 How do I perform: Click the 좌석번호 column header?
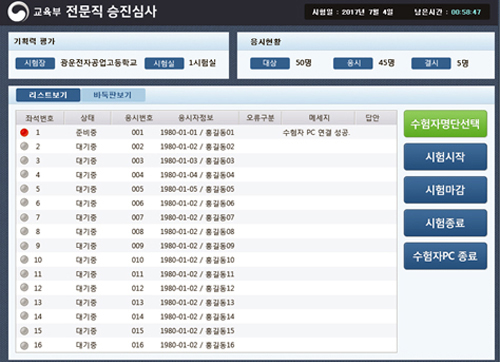tap(40, 118)
